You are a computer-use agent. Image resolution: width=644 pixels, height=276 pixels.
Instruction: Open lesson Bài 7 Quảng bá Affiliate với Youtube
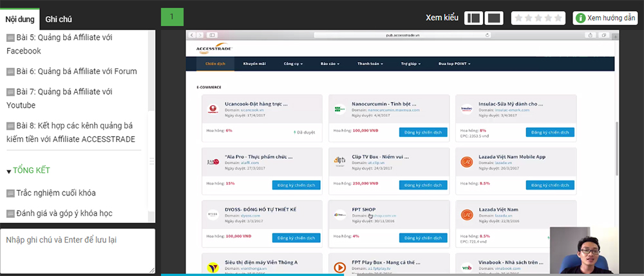[x=59, y=98]
